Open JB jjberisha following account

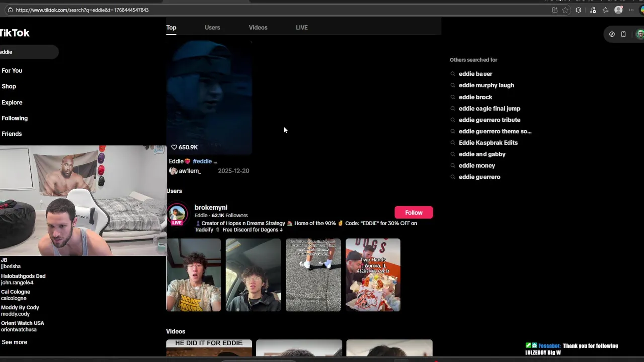pos(11,263)
